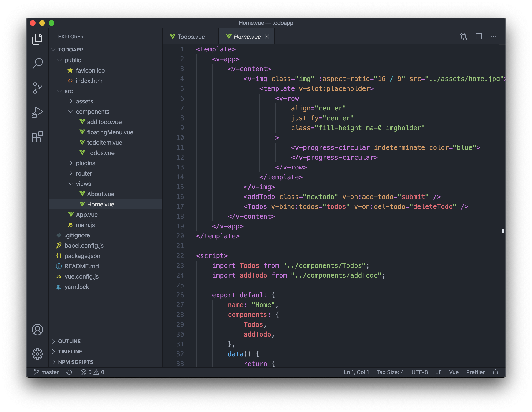
Task: Click line number 22 in gutter
Action: (180, 256)
